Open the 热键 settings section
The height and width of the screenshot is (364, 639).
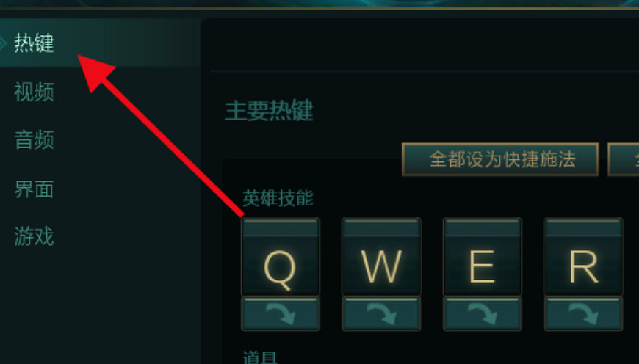tap(35, 43)
